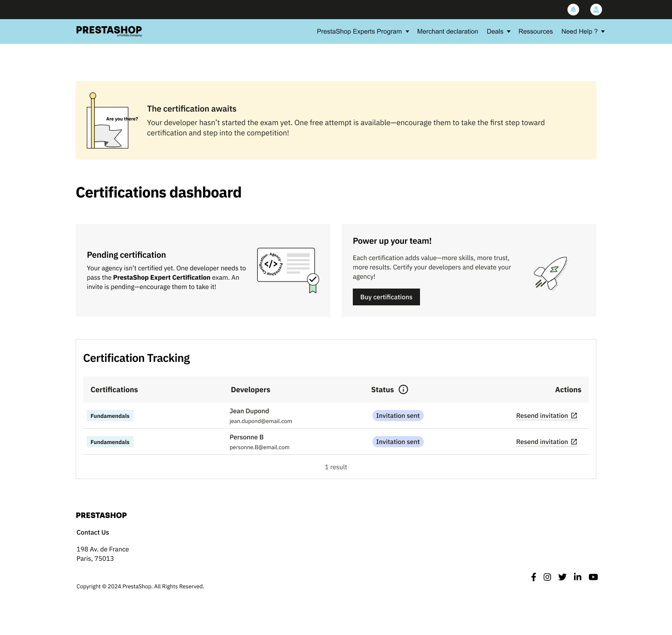672x635 pixels.
Task: Open PrestaShop Instagram icon
Action: coord(547,577)
